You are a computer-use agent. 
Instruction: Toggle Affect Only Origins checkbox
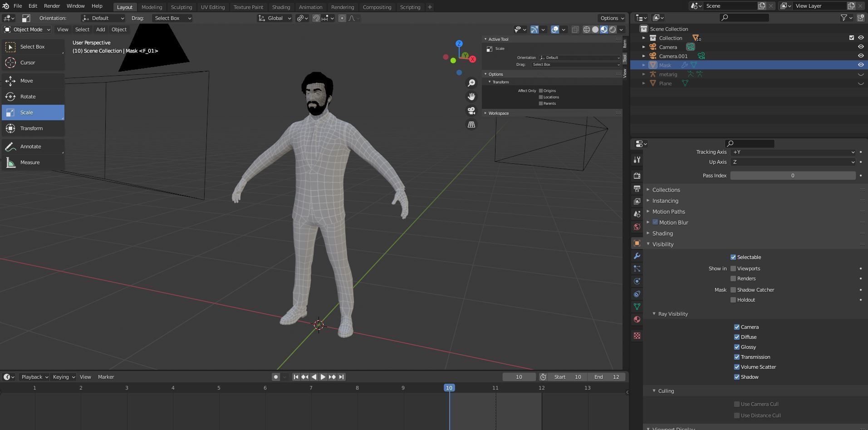click(x=540, y=91)
